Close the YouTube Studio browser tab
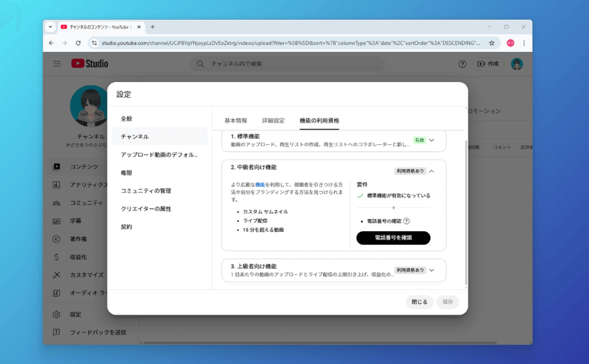 pyautogui.click(x=139, y=27)
